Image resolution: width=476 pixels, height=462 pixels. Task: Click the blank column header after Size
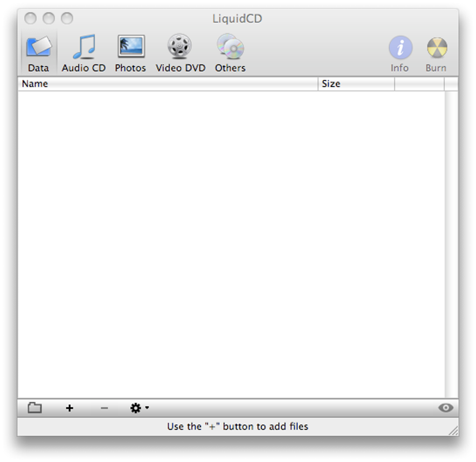419,84
